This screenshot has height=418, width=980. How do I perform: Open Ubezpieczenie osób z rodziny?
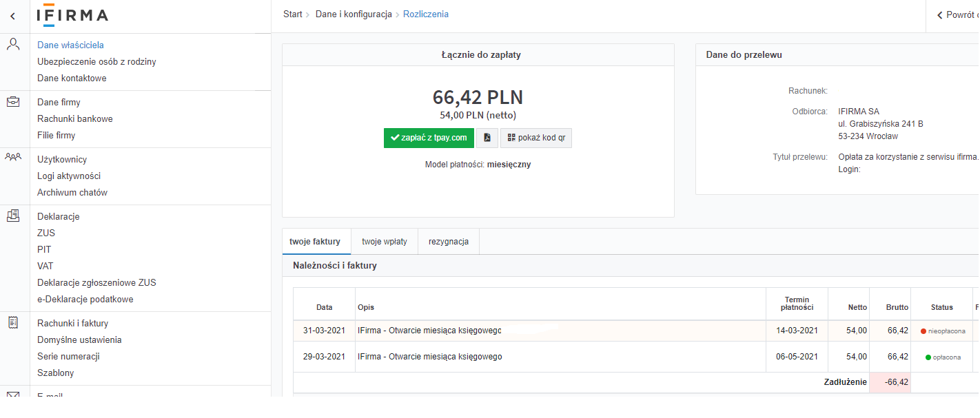[96, 61]
